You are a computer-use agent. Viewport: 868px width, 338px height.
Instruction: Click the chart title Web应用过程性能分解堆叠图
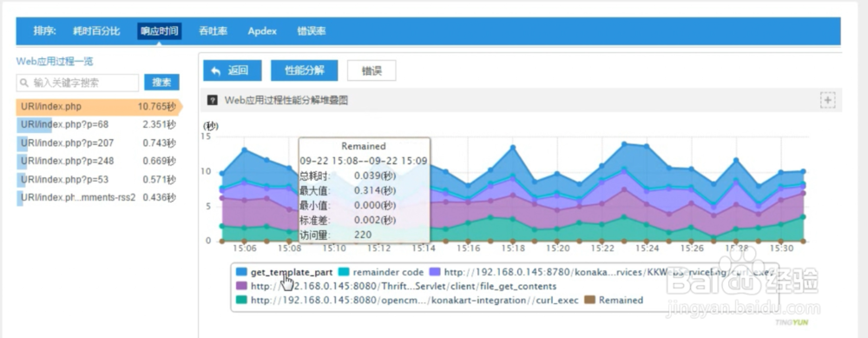point(286,100)
